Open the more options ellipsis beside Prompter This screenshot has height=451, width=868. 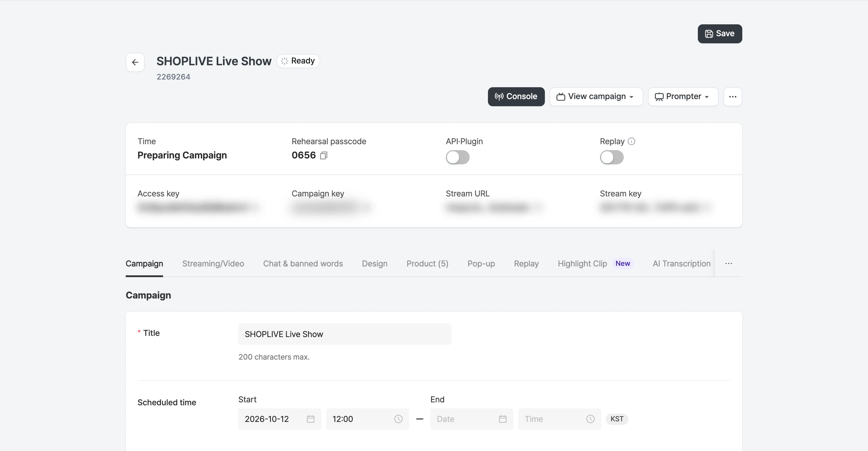(733, 96)
